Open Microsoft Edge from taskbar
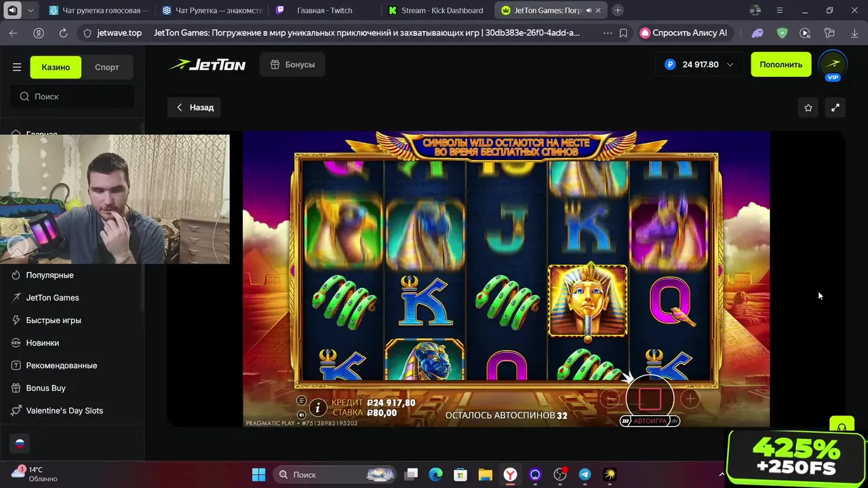This screenshot has height=488, width=868. [435, 474]
